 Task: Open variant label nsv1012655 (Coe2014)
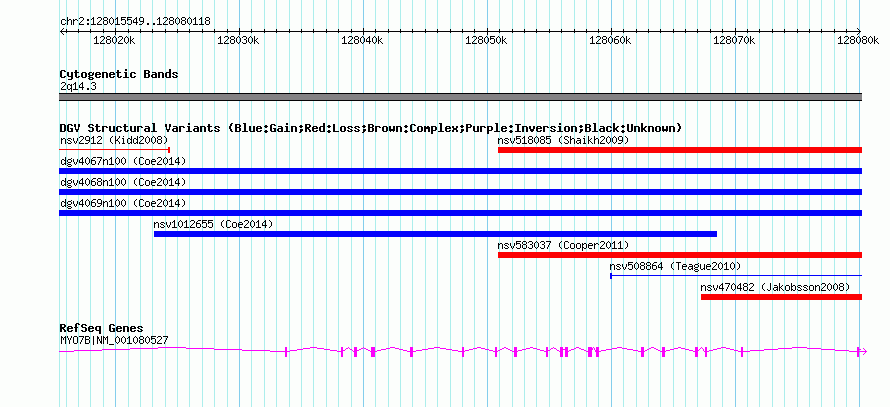pyautogui.click(x=213, y=224)
